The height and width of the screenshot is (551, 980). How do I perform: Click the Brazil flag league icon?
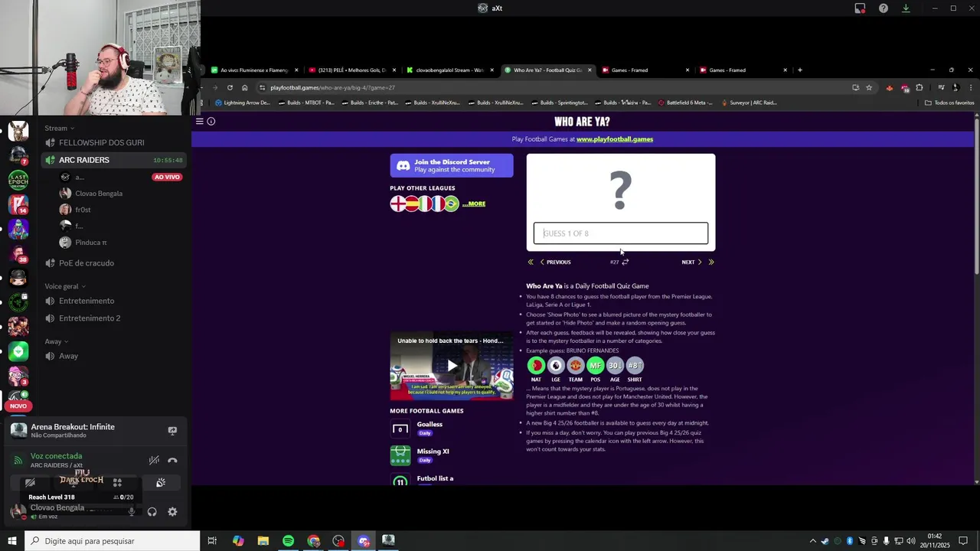[451, 204]
